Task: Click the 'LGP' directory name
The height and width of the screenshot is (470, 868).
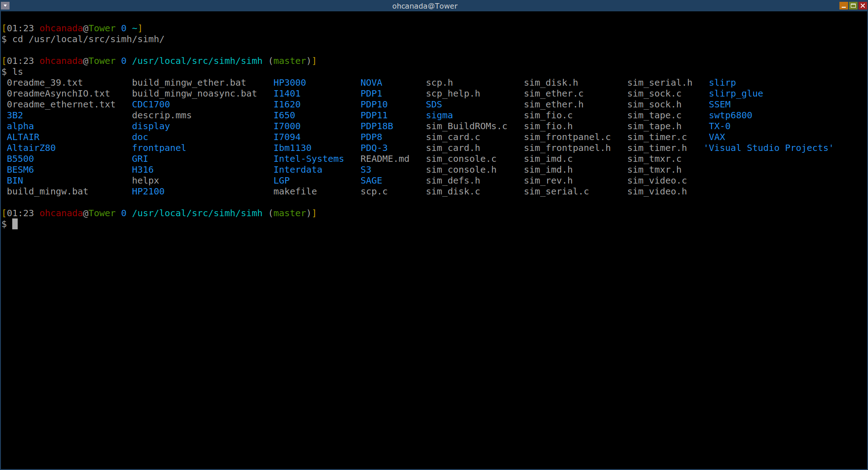Action: 282,181
